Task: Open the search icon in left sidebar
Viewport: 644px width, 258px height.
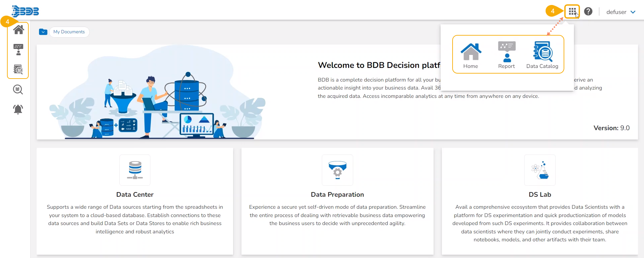Action: pyautogui.click(x=18, y=90)
